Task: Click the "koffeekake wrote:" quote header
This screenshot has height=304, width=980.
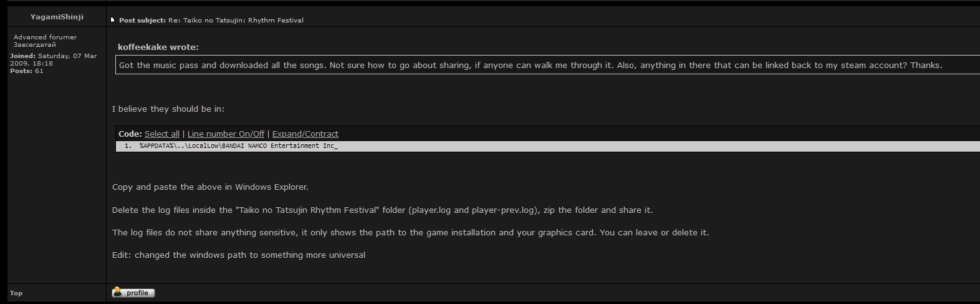Action: [158, 47]
